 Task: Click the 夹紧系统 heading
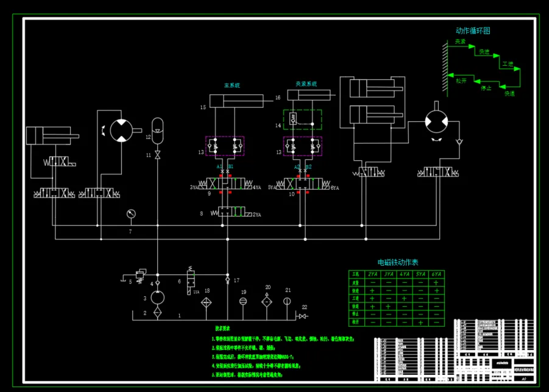point(306,84)
